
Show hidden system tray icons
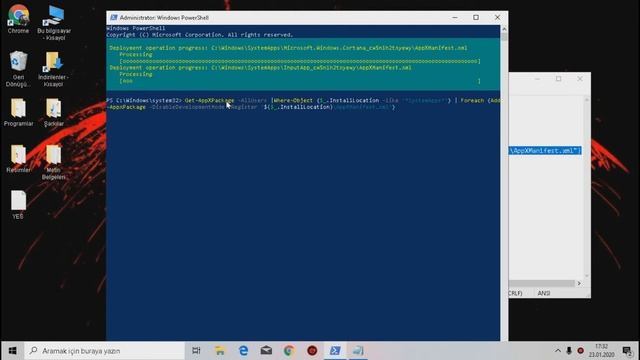pos(558,351)
